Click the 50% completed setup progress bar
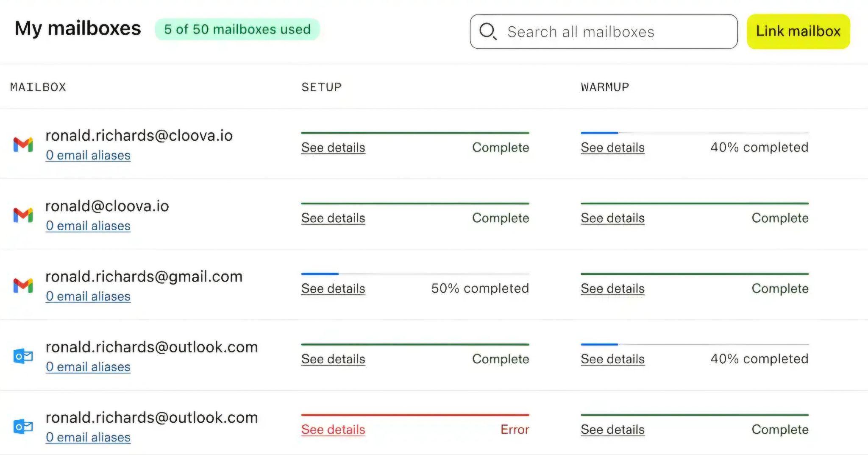 (415, 274)
